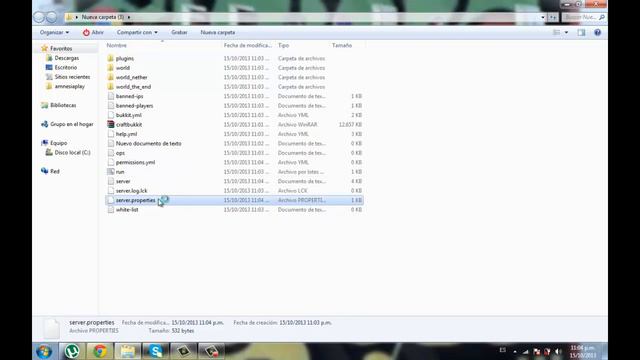
Task: Select the world_the_end folder icon
Action: (111, 87)
